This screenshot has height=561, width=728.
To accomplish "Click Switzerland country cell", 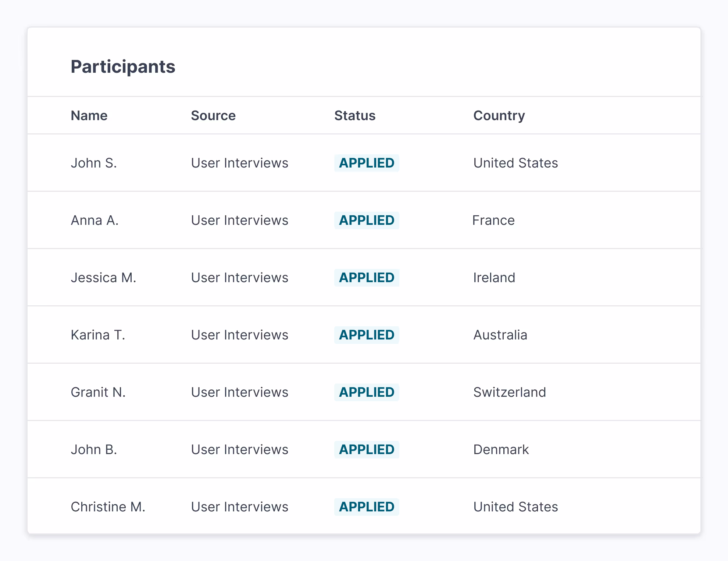I will coord(509,392).
